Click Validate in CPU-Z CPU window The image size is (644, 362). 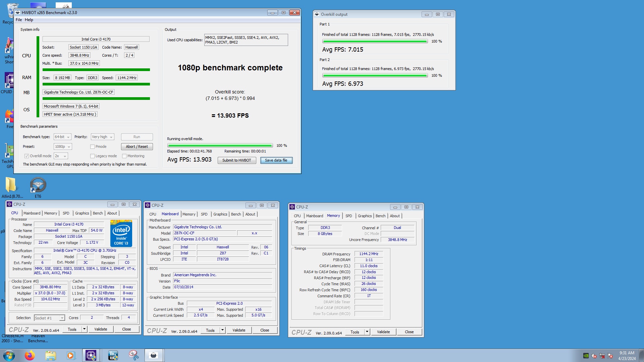point(101,329)
